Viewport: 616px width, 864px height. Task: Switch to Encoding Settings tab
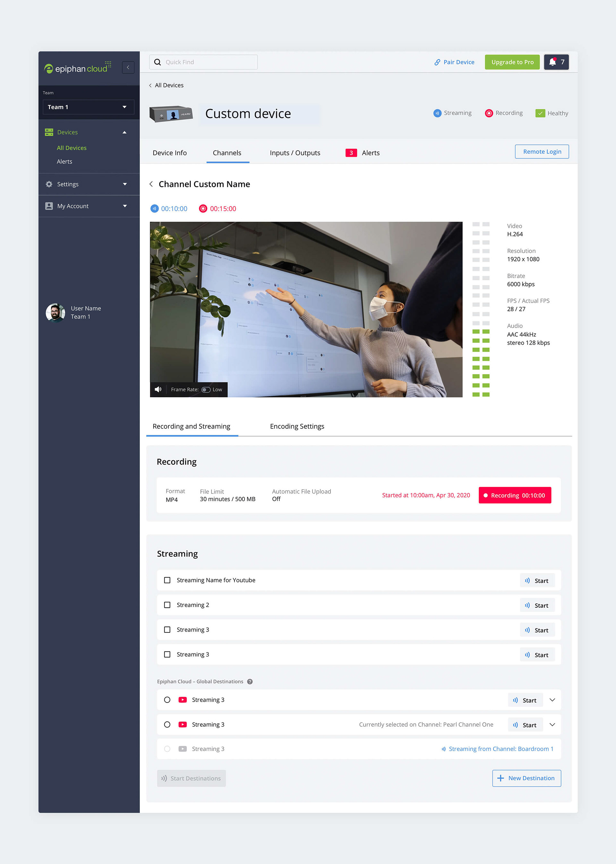(297, 426)
